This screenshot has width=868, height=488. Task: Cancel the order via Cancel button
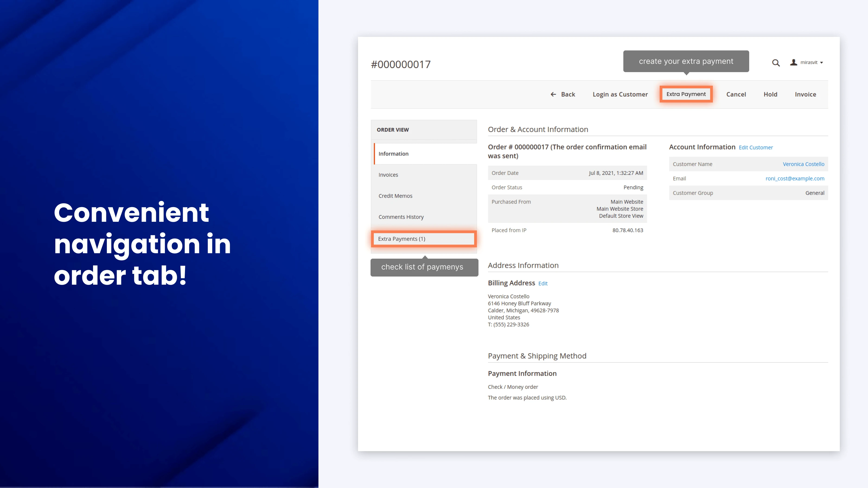736,94
